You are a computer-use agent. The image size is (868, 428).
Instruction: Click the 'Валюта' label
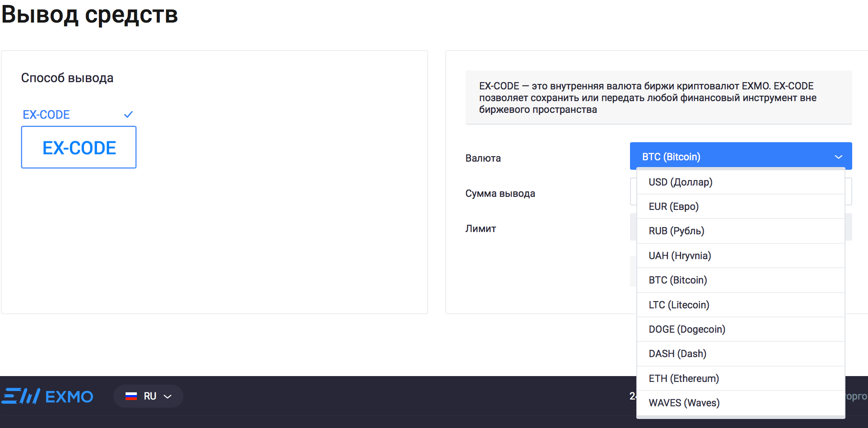coord(483,158)
